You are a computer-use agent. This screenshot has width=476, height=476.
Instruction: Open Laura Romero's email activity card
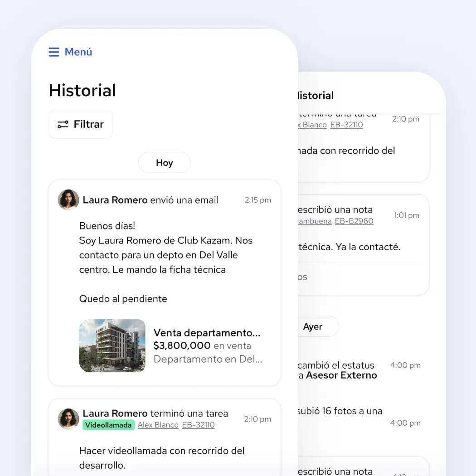pos(165,281)
